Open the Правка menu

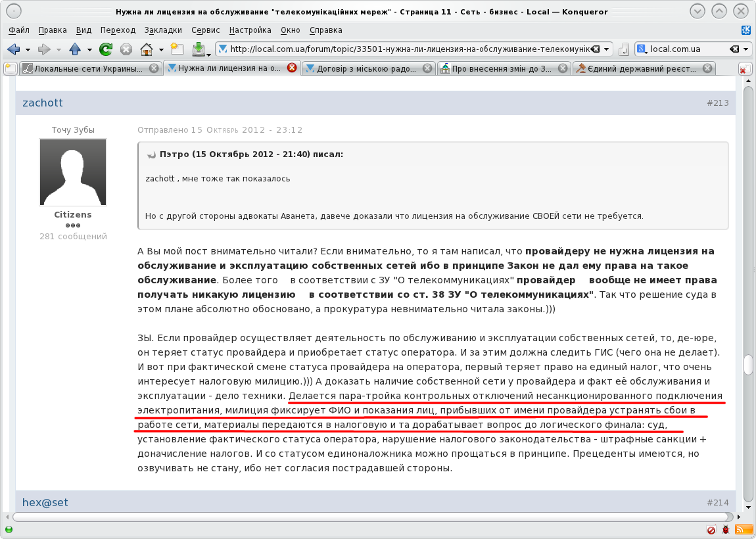tap(53, 30)
